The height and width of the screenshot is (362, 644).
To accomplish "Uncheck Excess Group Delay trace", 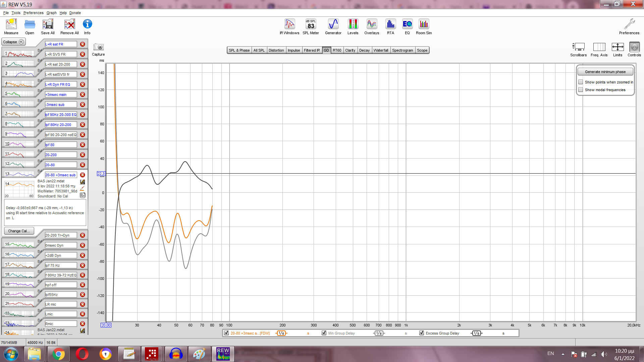I will [422, 333].
